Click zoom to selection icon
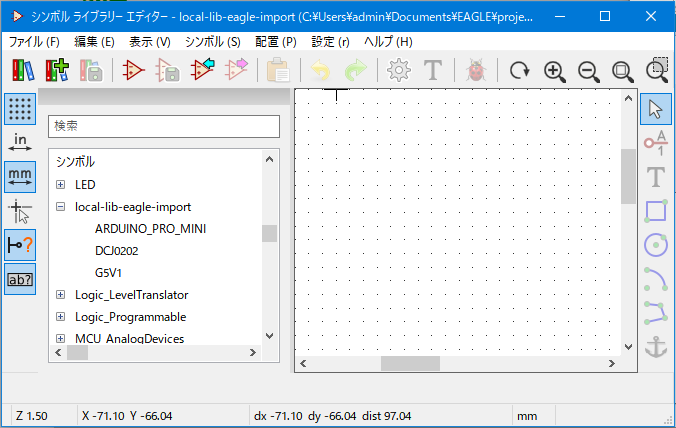This screenshot has width=676, height=428. (x=657, y=70)
